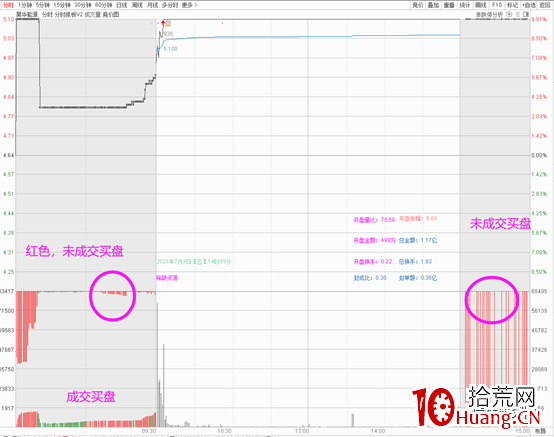
Task: Switch to 日线 daily chart
Action: coord(122,5)
